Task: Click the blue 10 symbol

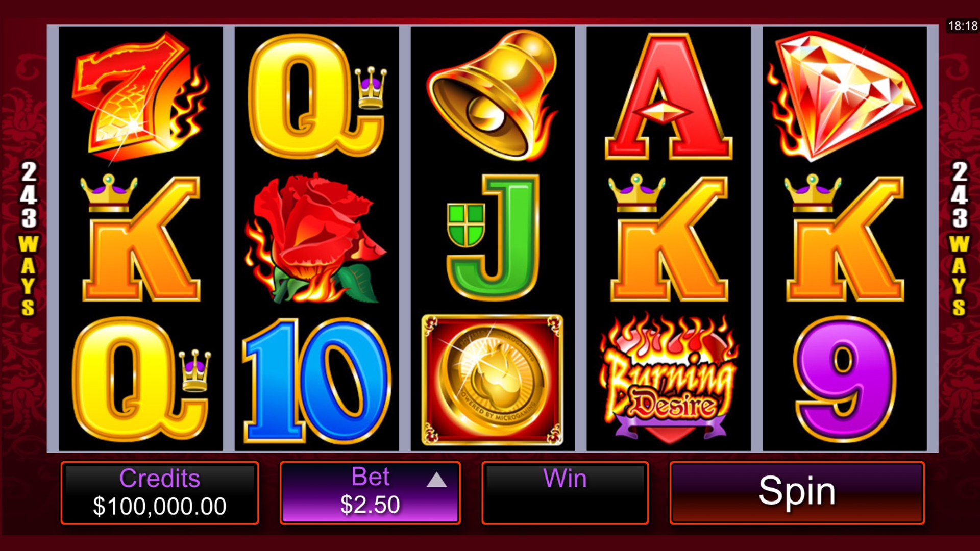Action: click(x=316, y=381)
